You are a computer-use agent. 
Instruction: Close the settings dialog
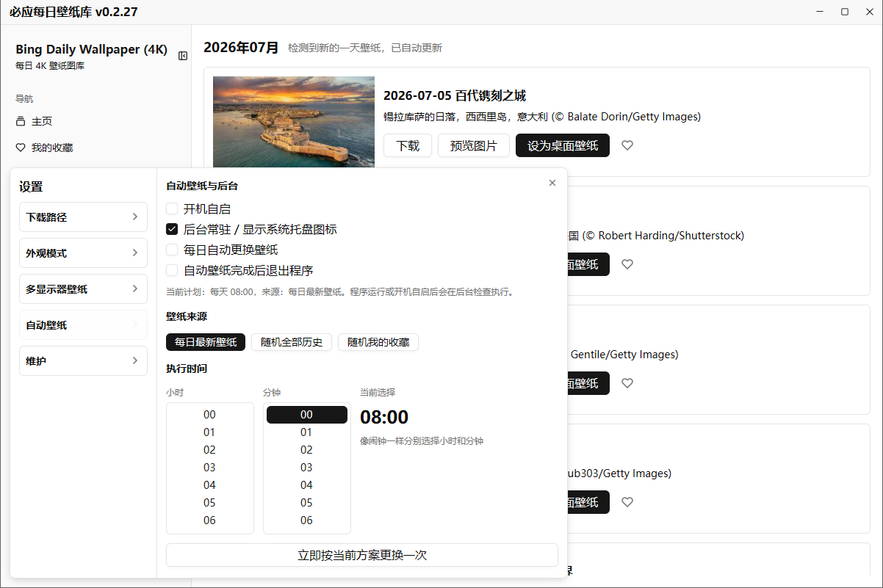(x=552, y=183)
